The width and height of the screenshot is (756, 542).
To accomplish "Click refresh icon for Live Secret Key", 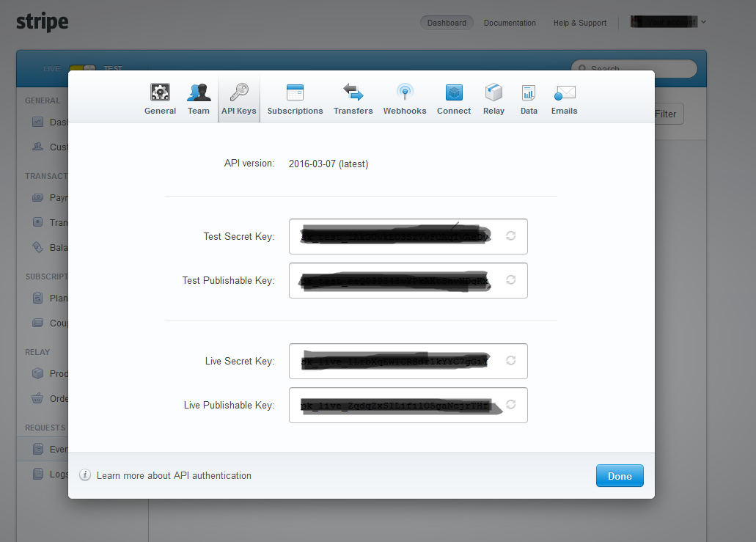I will [x=510, y=360].
